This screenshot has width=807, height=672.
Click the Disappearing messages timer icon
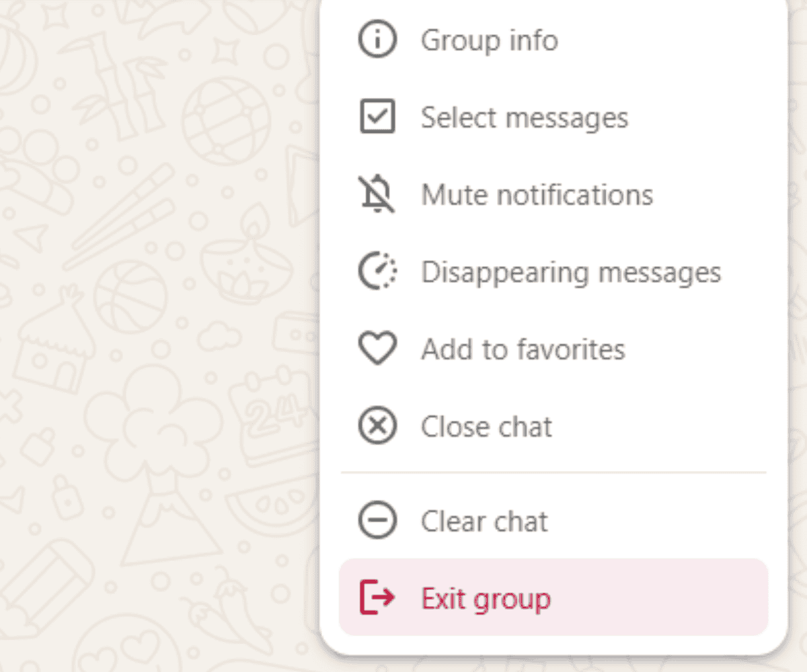(377, 272)
